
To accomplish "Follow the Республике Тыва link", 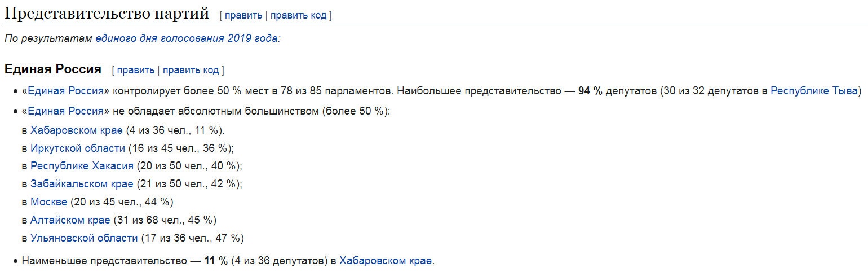I will click(x=813, y=91).
